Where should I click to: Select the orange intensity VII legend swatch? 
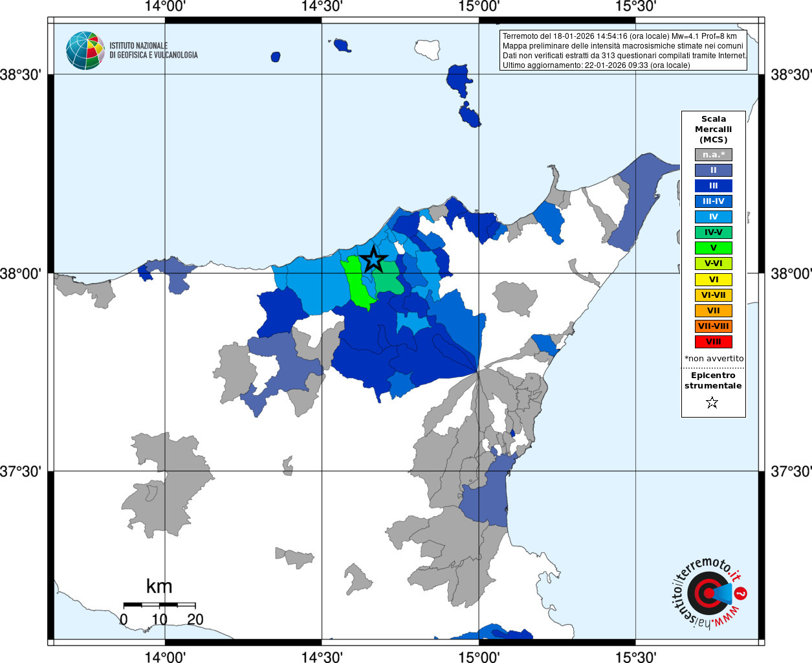pyautogui.click(x=714, y=311)
